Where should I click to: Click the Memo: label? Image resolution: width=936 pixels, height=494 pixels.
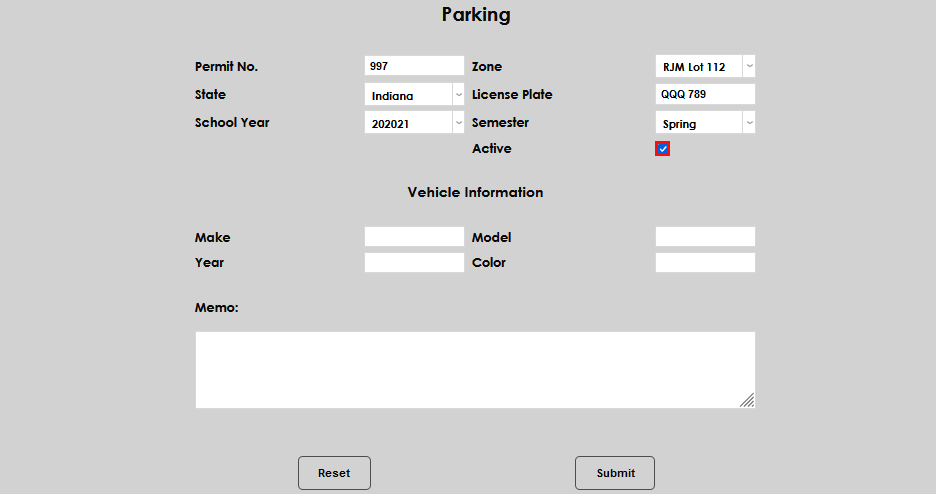216,308
